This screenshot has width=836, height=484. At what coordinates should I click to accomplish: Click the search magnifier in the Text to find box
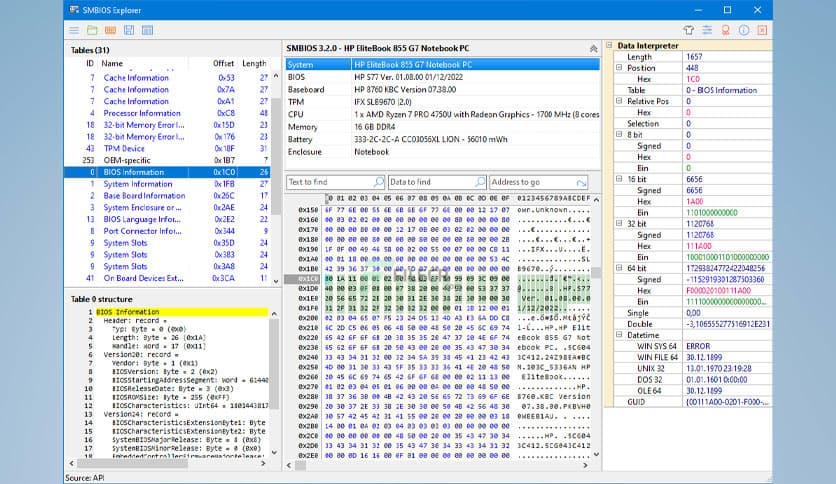[379, 182]
